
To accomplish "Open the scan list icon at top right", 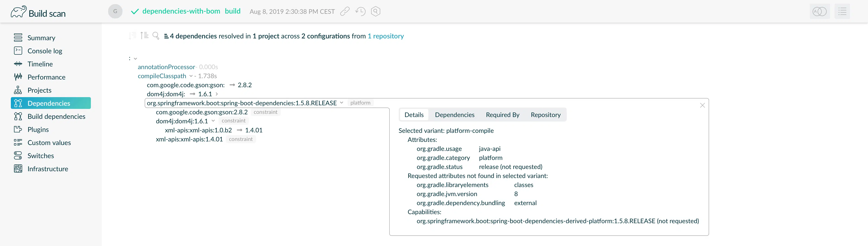I will 842,12.
